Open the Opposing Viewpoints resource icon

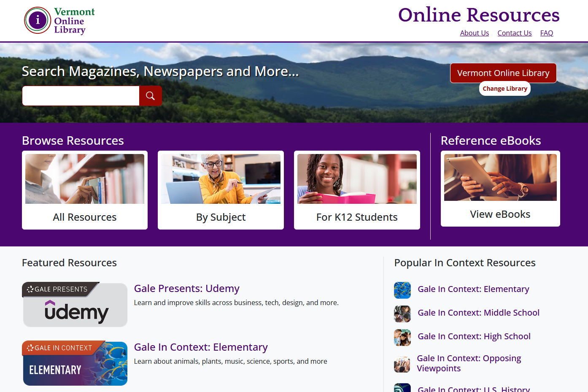tap(402, 365)
